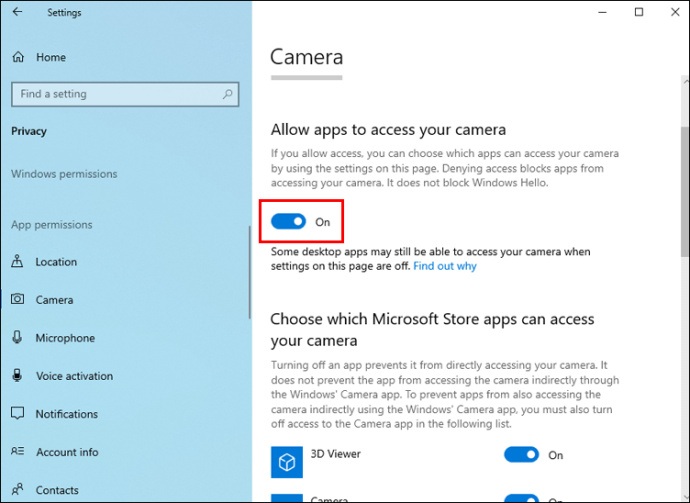Toggle camera access for 3D Viewer
The height and width of the screenshot is (503, 690).
pyautogui.click(x=521, y=455)
